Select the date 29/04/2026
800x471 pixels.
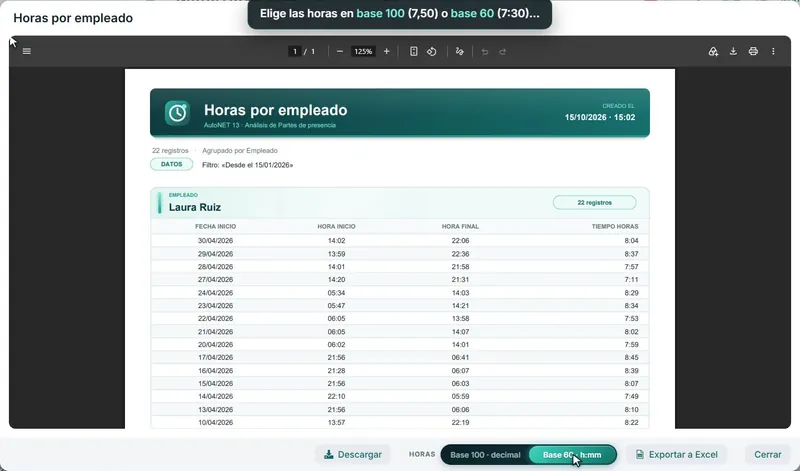tap(215, 254)
